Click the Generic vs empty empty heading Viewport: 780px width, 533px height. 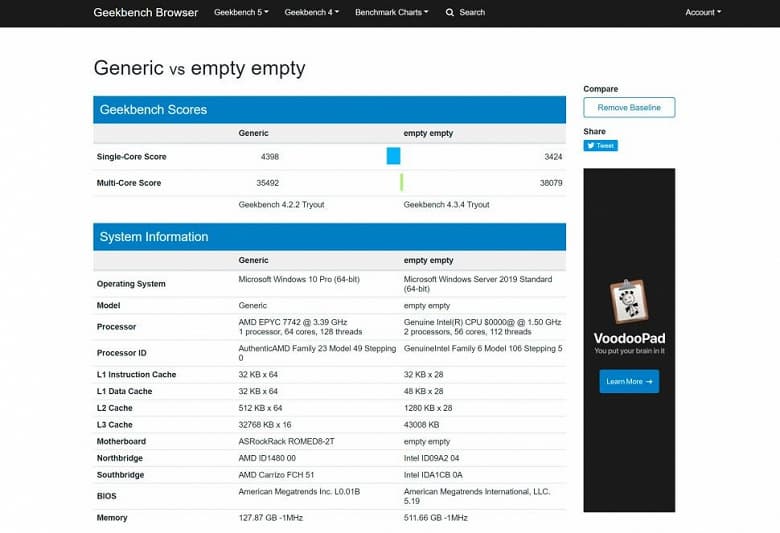coord(199,69)
